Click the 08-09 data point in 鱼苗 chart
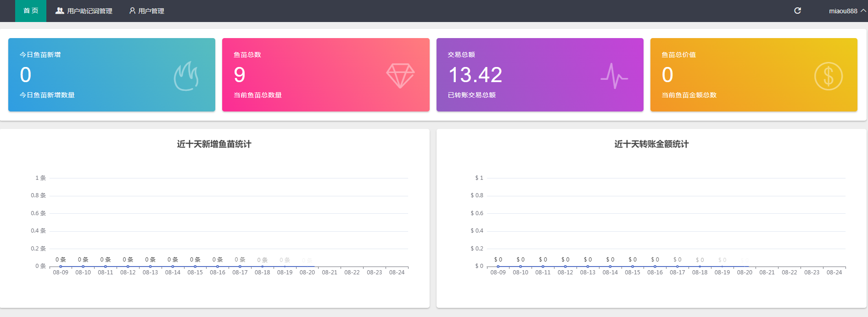Viewport: 868px width, 317px height. point(61,266)
